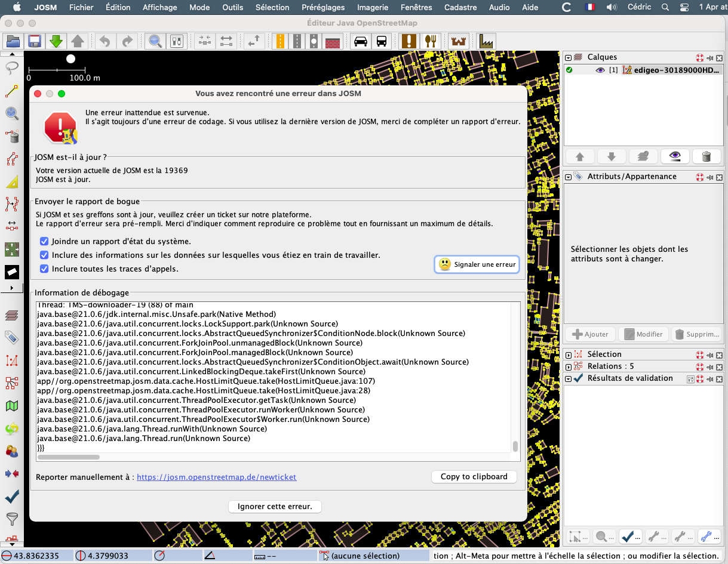Click the French flag input source icon
Screen dimensions: 728x564
(x=590, y=7)
